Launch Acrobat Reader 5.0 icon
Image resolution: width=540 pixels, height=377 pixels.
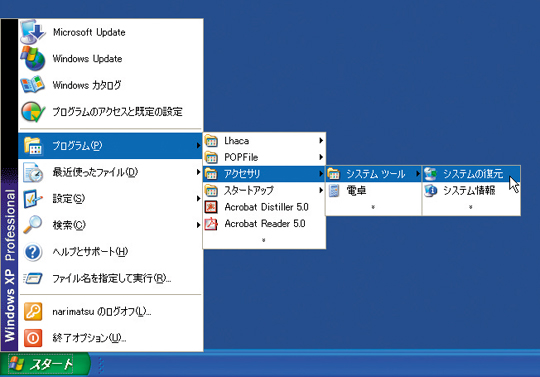coord(211,223)
